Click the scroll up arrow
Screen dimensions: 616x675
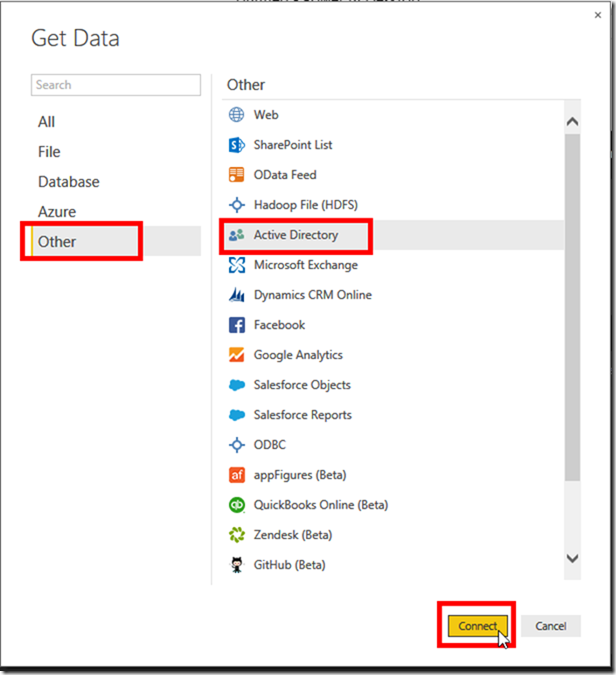coord(572,122)
